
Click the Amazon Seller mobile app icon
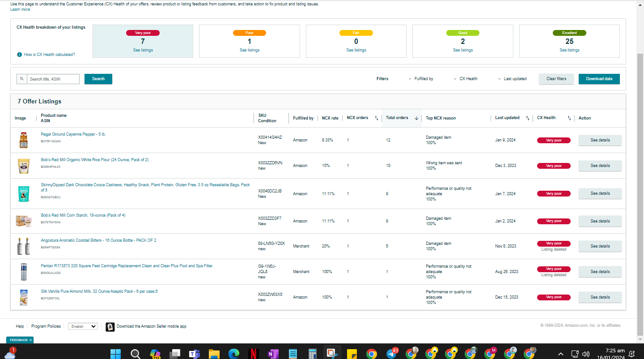click(x=110, y=327)
